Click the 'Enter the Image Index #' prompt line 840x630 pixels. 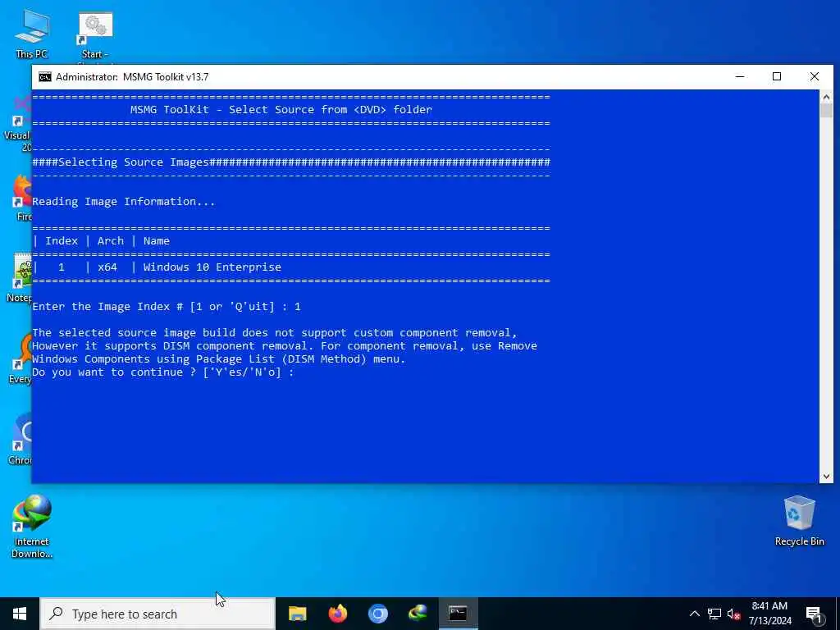point(167,307)
